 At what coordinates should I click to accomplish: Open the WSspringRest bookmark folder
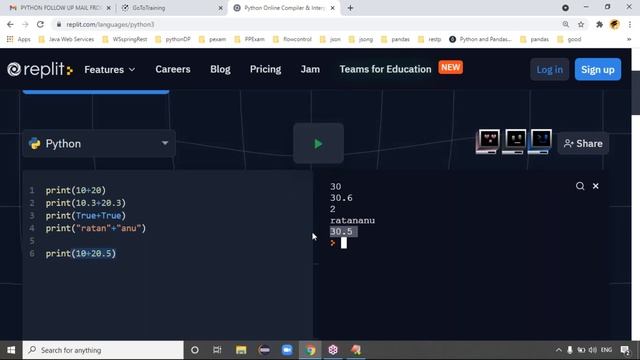click(x=124, y=39)
